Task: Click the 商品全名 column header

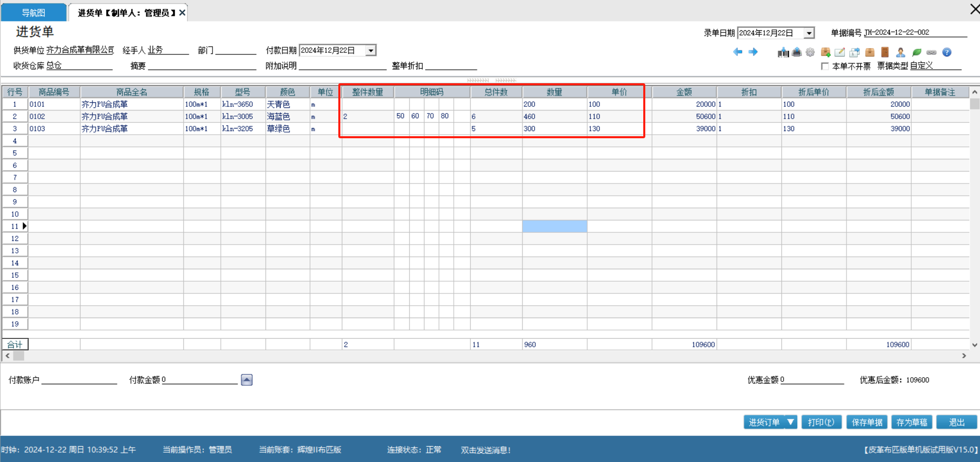Action: click(x=132, y=92)
